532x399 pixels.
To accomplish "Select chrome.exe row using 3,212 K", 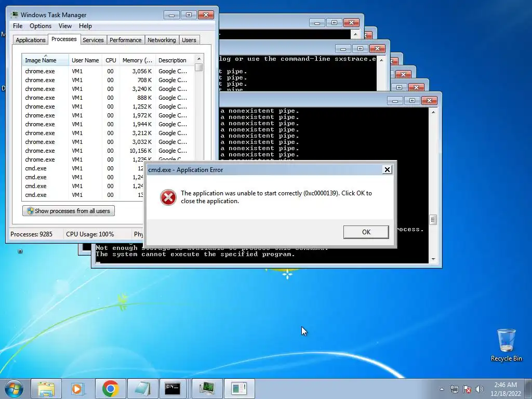I will click(x=108, y=133).
